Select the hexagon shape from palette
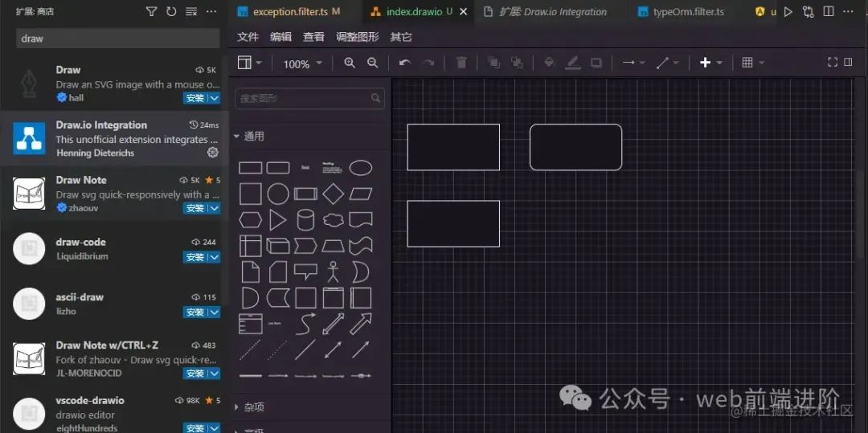 pos(250,220)
